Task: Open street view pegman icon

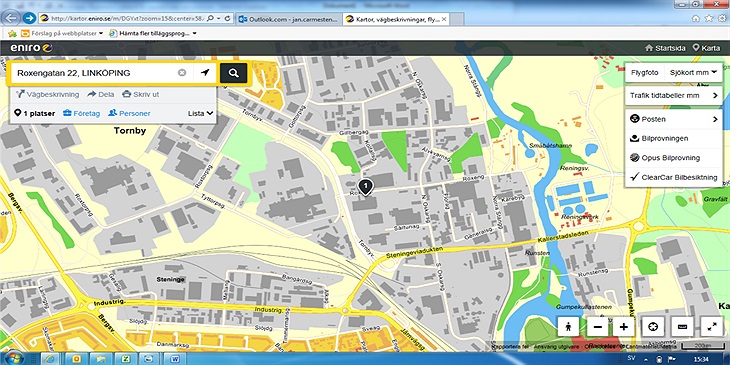Action: click(x=568, y=327)
